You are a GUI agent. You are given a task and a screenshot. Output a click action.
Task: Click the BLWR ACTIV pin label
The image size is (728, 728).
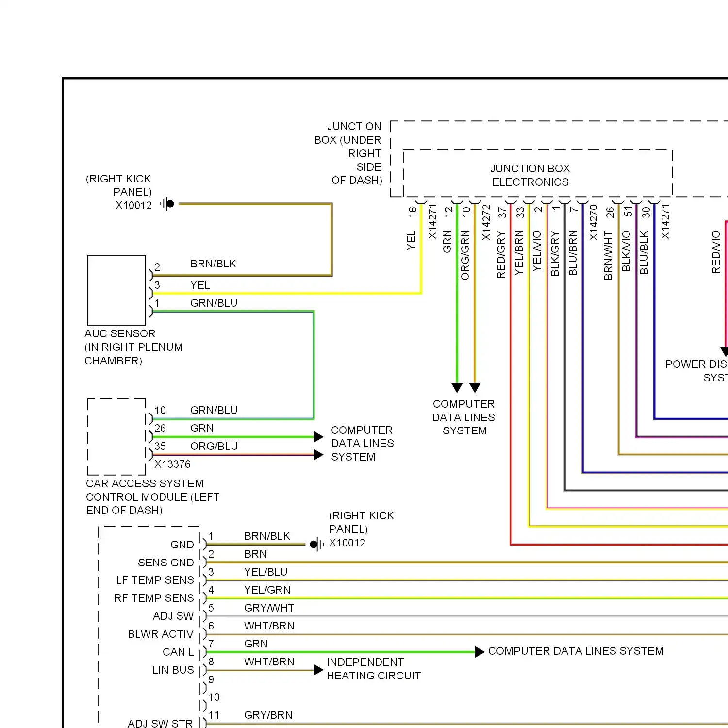(161, 634)
